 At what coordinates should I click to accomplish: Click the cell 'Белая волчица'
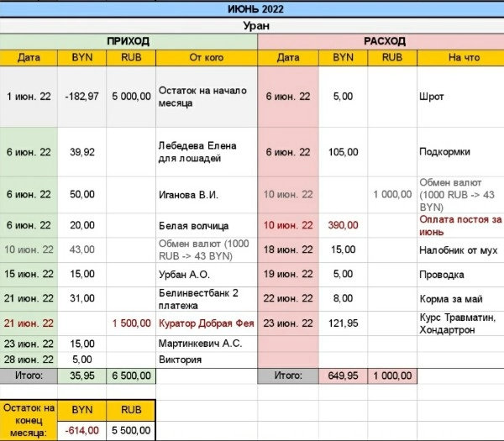point(207,225)
